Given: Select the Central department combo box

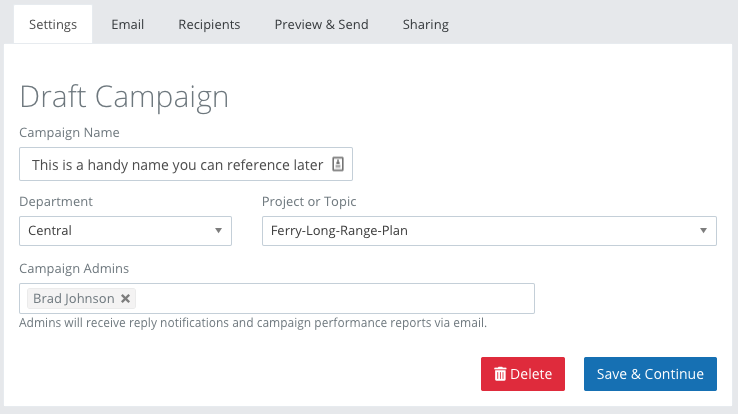Looking at the screenshot, I should pos(115,231).
